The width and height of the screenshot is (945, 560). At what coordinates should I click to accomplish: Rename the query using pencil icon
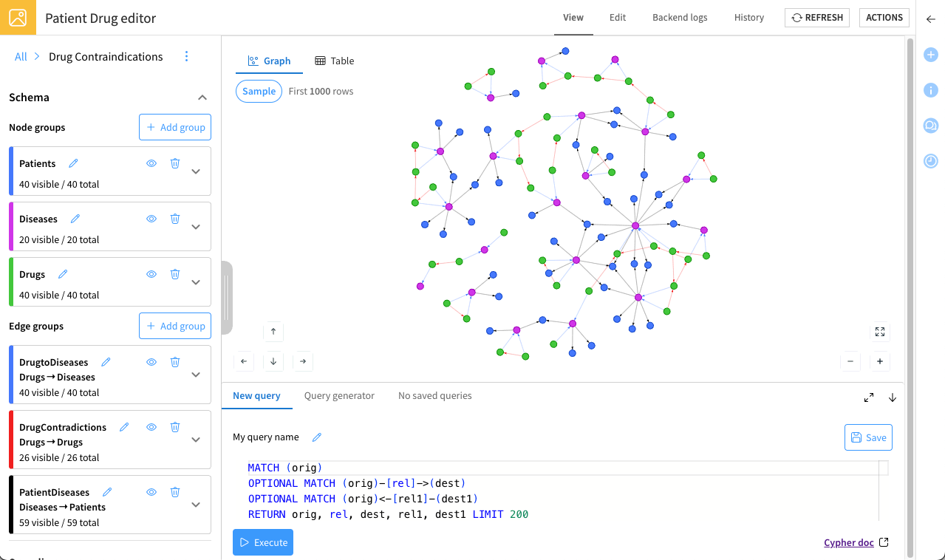pyautogui.click(x=317, y=437)
